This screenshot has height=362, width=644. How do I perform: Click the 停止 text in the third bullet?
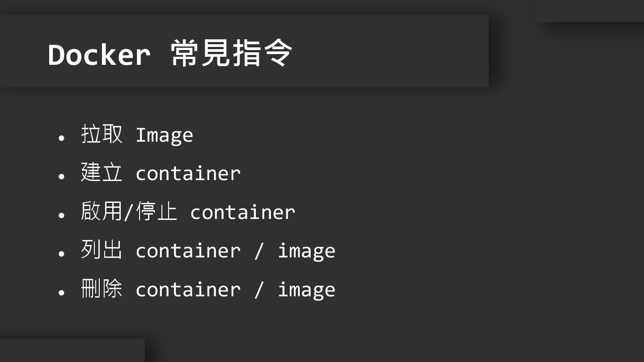(157, 211)
